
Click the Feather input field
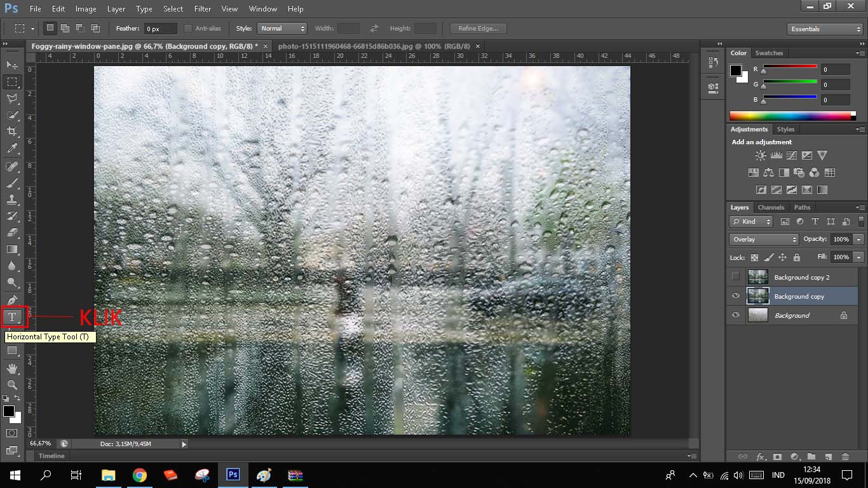[x=160, y=29]
